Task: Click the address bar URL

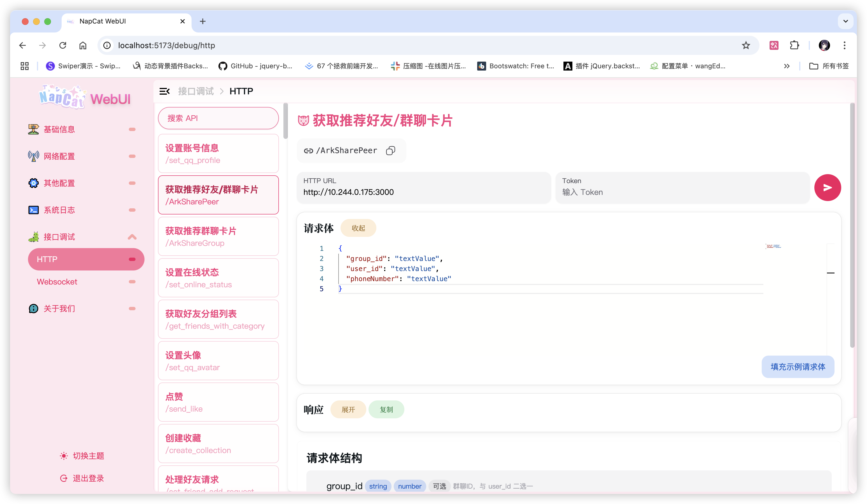Action: pos(167,45)
